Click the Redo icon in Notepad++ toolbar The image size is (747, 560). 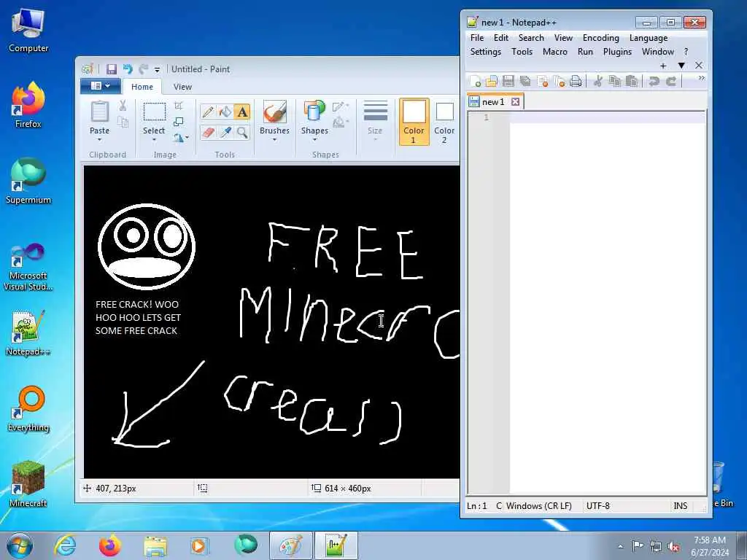coord(671,82)
